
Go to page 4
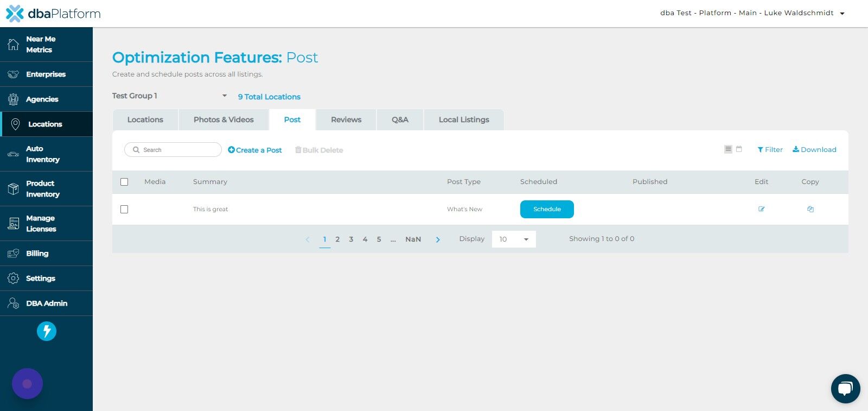pyautogui.click(x=365, y=239)
